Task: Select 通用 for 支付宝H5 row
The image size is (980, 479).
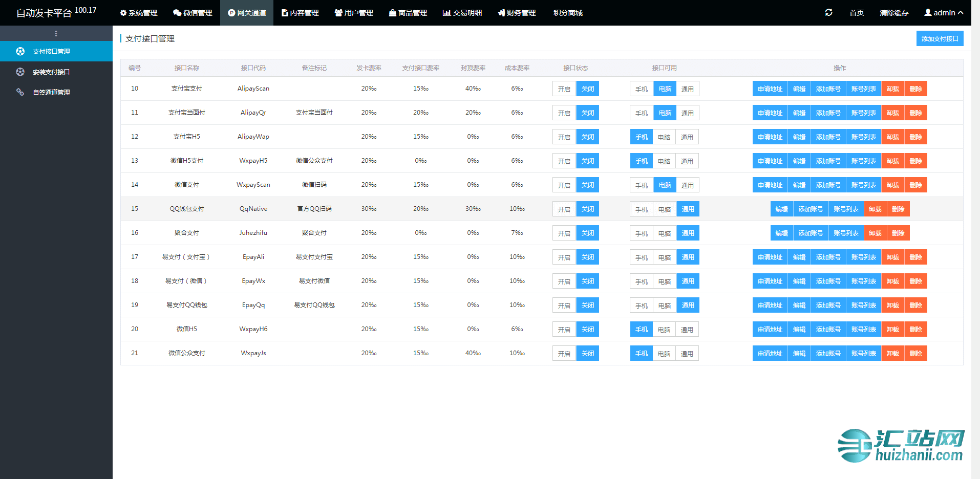Action: click(x=687, y=137)
